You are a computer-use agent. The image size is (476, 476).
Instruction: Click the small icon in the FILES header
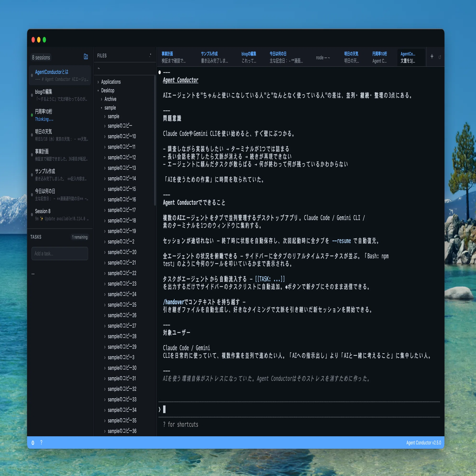click(x=150, y=55)
